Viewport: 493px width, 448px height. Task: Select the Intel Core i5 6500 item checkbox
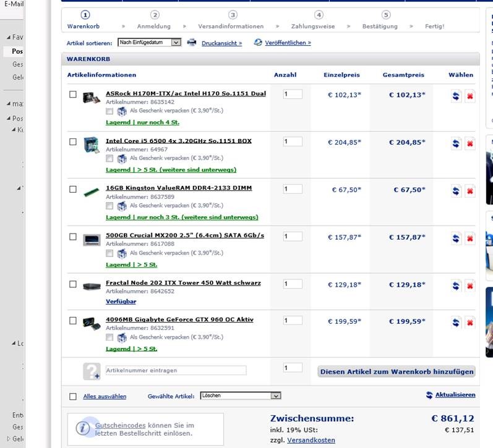click(x=72, y=142)
